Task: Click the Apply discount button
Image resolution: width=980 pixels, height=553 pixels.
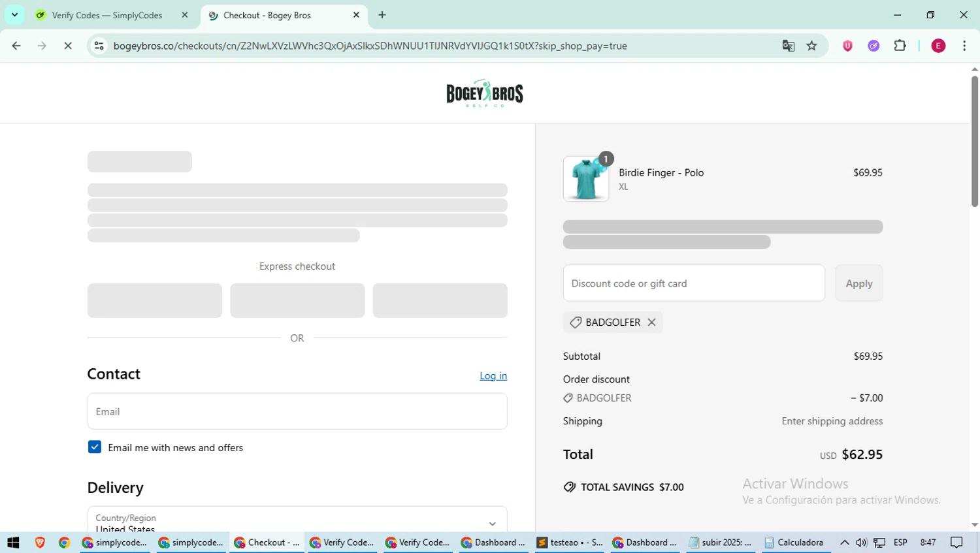Action: 858,283
